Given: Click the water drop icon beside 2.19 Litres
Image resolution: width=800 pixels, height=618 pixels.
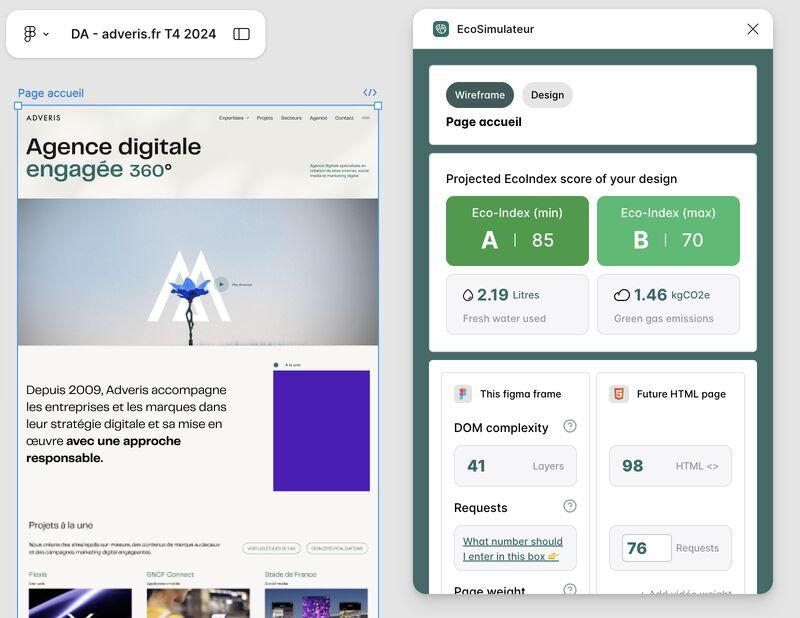Looking at the screenshot, I should point(468,295).
